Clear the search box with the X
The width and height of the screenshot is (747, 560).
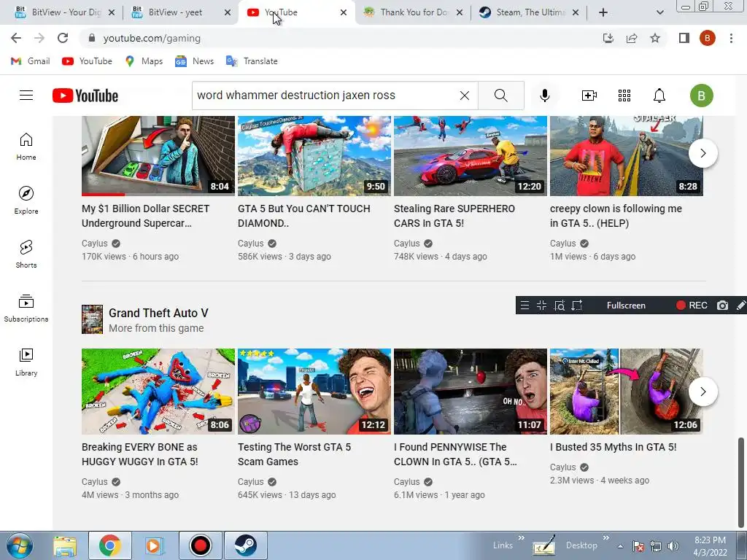click(465, 96)
